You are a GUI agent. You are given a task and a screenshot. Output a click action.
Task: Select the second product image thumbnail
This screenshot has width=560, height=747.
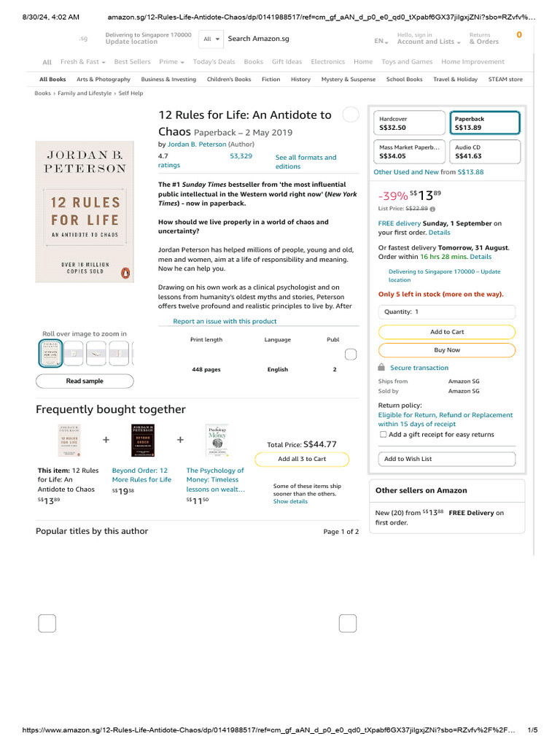click(74, 354)
